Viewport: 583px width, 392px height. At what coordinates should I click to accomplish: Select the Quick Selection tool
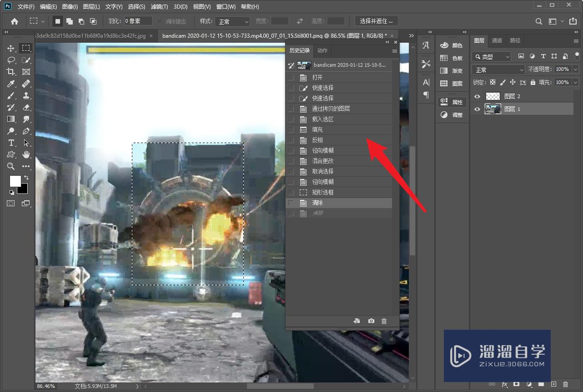point(26,60)
